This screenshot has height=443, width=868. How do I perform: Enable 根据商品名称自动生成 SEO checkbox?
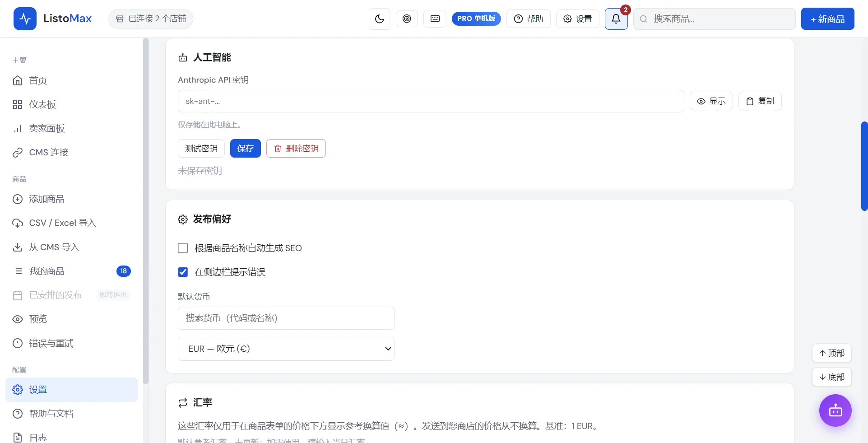183,248
